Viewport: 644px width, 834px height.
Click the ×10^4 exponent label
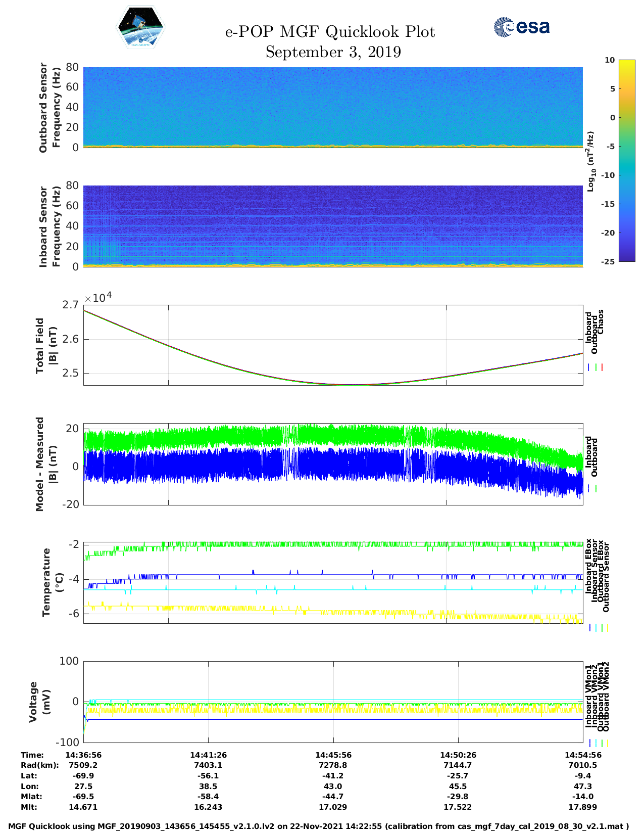pyautogui.click(x=97, y=298)
